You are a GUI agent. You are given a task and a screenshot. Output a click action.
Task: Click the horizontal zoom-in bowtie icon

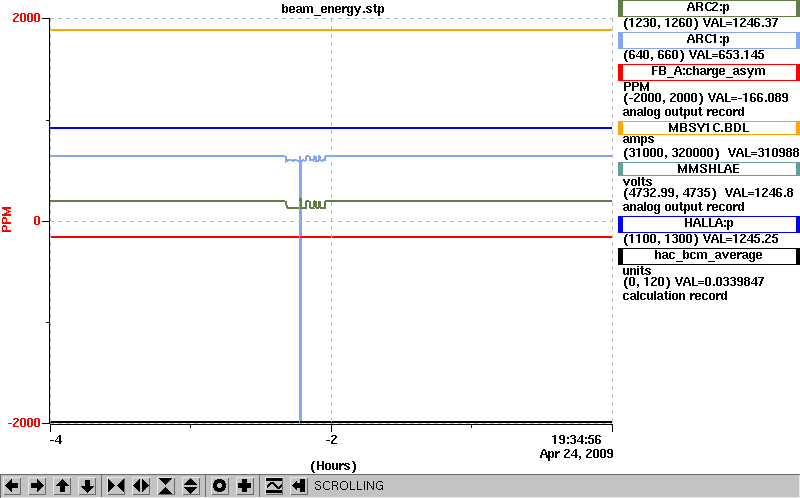pos(116,486)
